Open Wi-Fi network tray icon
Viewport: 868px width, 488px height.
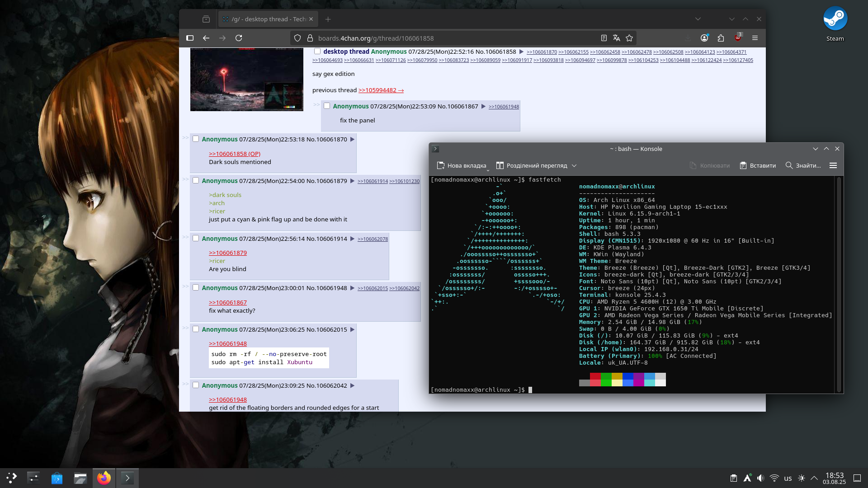tap(774, 478)
